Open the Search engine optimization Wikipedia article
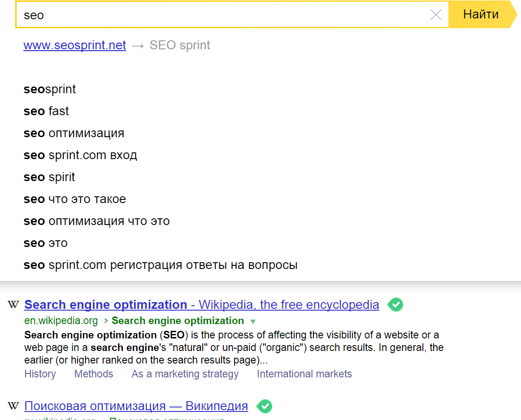 [106, 304]
